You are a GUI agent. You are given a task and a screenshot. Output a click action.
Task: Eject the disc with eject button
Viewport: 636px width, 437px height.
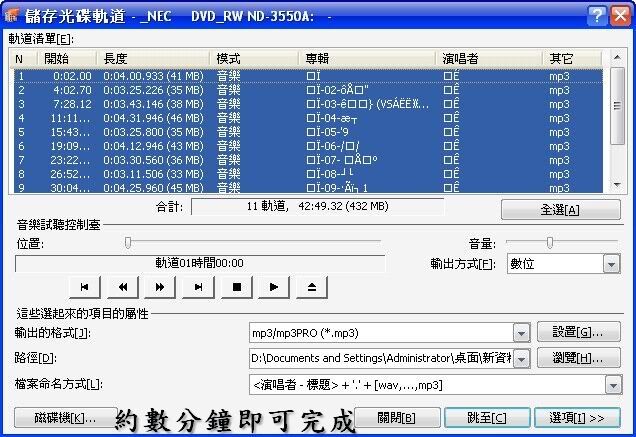pyautogui.click(x=312, y=287)
